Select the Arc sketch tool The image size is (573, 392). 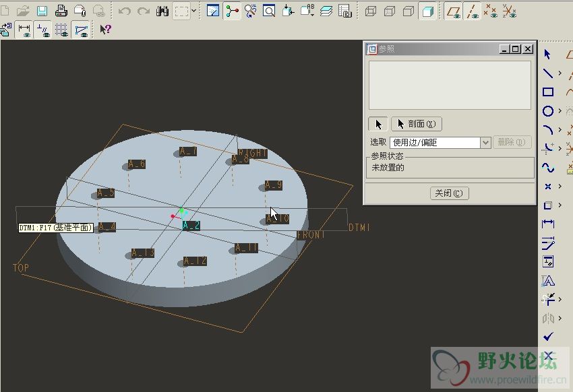pyautogui.click(x=548, y=129)
